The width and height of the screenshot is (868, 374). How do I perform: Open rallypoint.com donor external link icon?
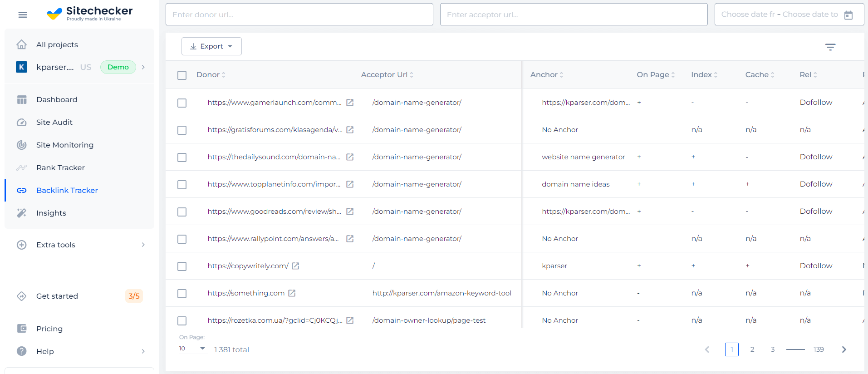350,239
